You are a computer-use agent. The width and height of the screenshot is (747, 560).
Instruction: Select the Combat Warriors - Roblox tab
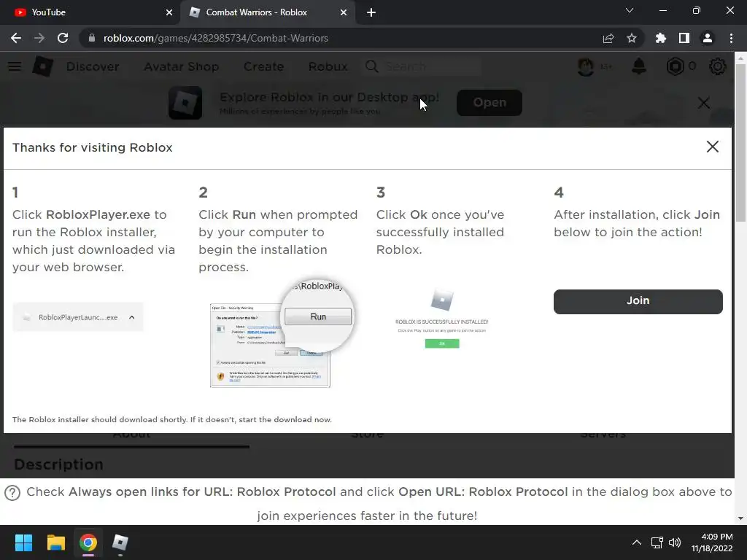267,12
